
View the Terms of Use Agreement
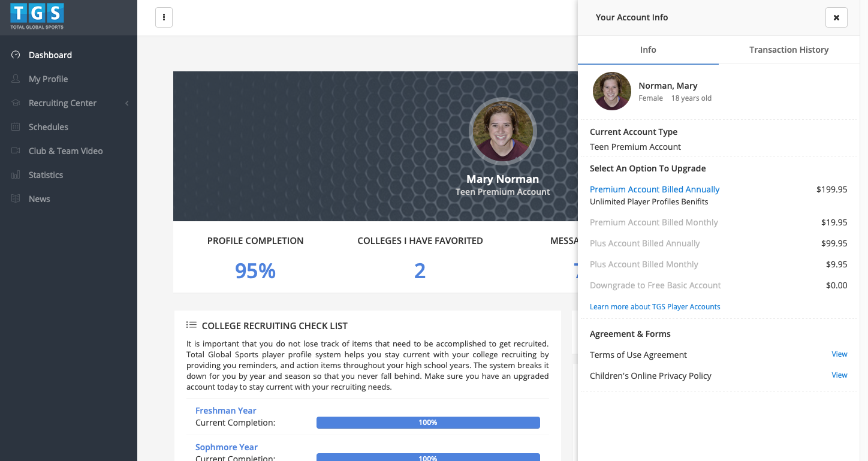tap(839, 354)
